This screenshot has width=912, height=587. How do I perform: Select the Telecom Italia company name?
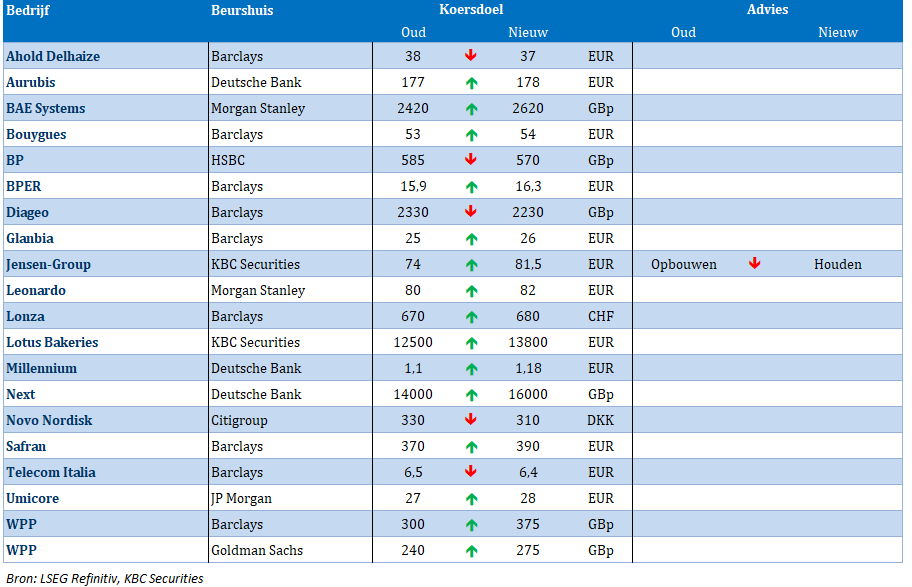(x=51, y=472)
